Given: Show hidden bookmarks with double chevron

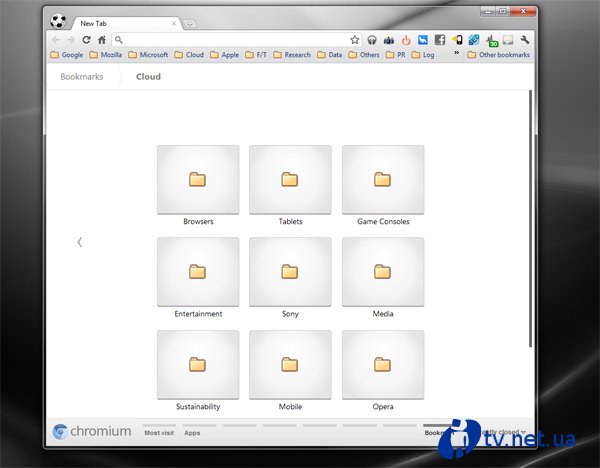Looking at the screenshot, I should click(457, 52).
